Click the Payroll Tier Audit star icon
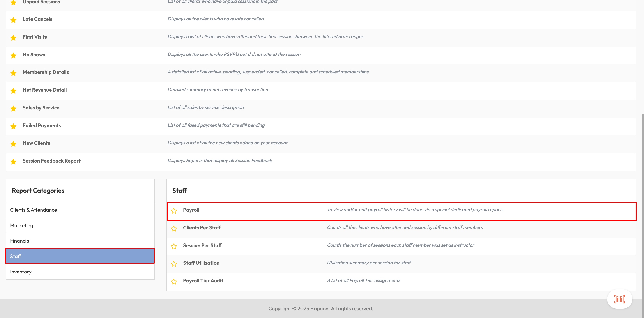The image size is (644, 318). click(174, 282)
